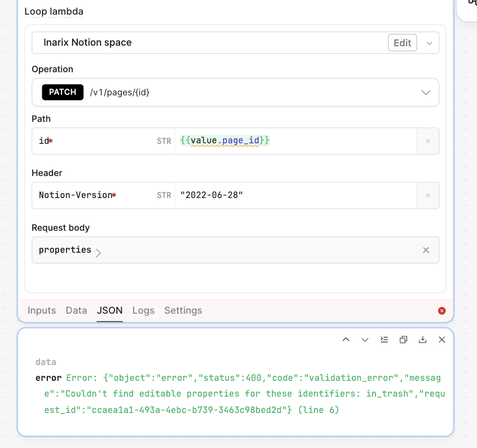Image resolution: width=477 pixels, height=448 pixels.
Task: Switch to the Data tab
Action: 76,310
